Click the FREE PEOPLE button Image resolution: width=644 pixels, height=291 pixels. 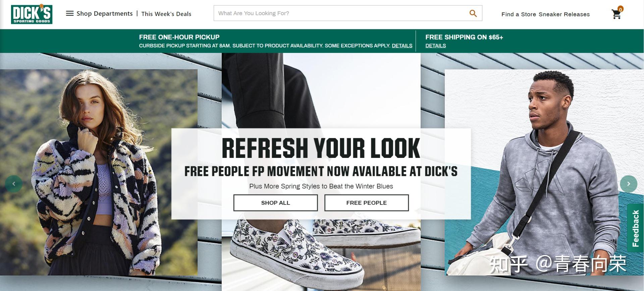pos(366,203)
